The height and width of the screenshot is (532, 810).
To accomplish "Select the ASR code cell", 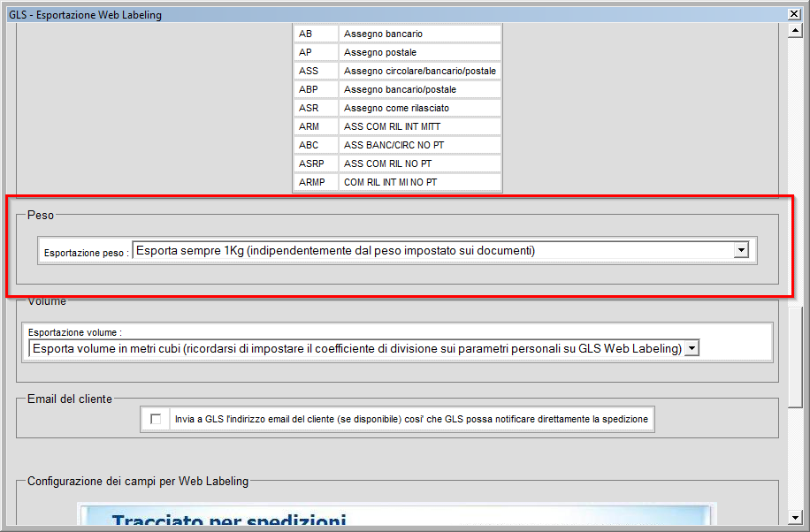I will click(316, 108).
